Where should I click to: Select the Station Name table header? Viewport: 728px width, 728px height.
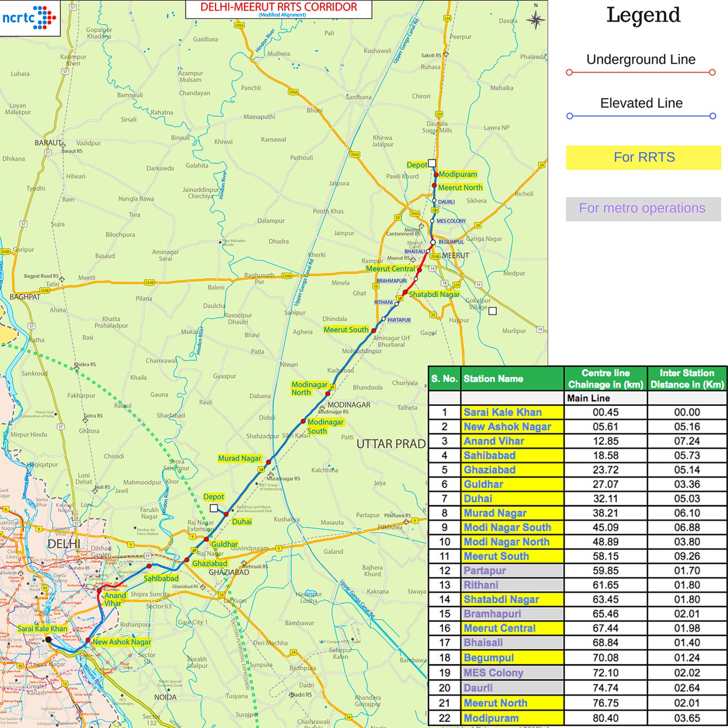click(494, 378)
